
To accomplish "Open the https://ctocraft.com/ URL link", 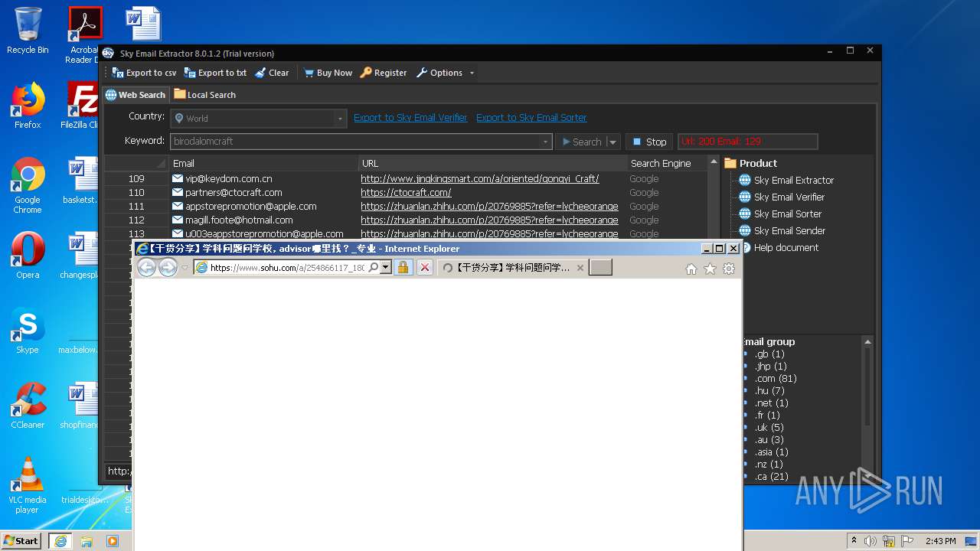I will (406, 192).
